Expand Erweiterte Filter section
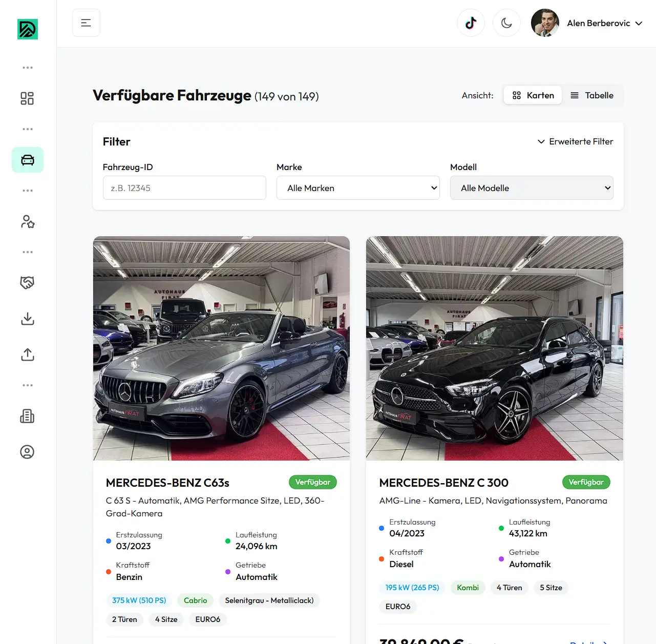 (575, 141)
